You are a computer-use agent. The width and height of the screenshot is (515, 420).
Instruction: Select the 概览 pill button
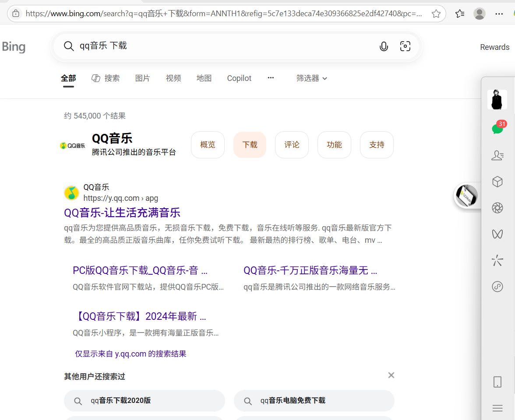(x=208, y=145)
